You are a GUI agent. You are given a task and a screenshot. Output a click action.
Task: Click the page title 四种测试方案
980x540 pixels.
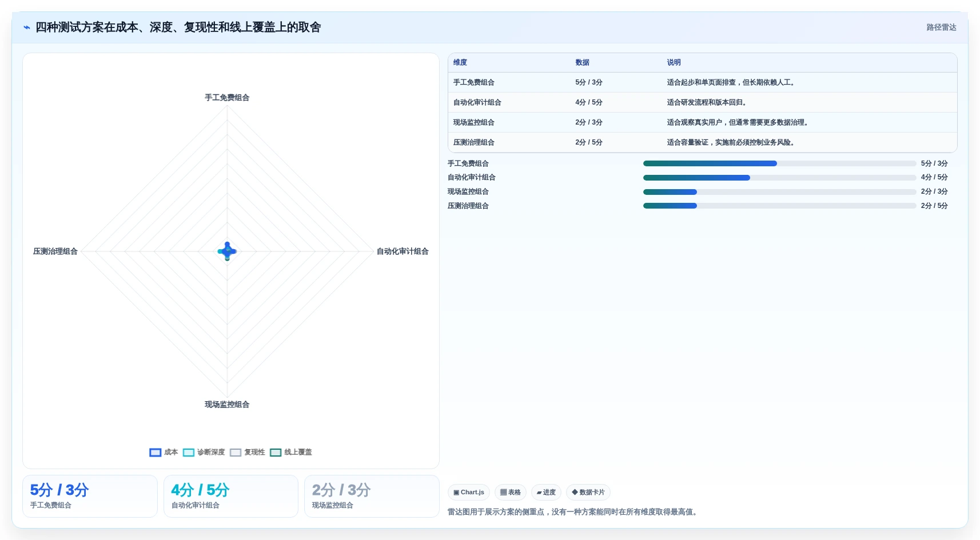click(x=178, y=27)
